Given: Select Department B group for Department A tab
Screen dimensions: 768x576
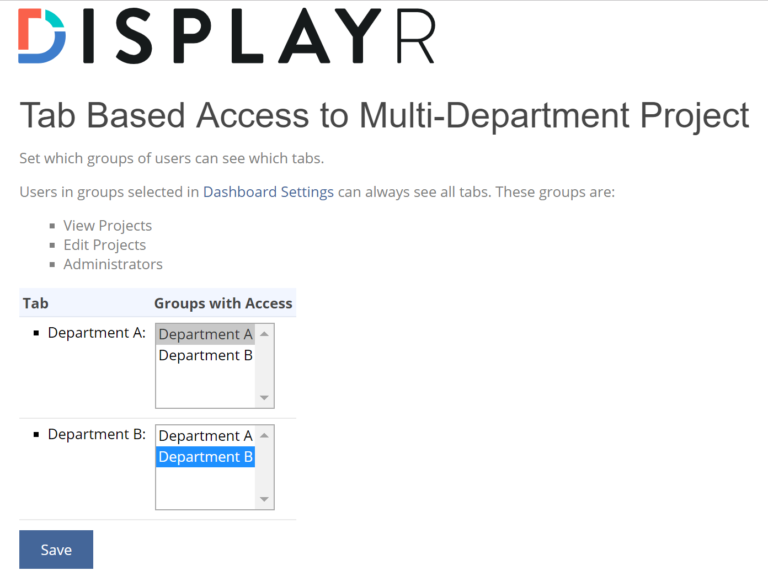Looking at the screenshot, I should [x=205, y=355].
